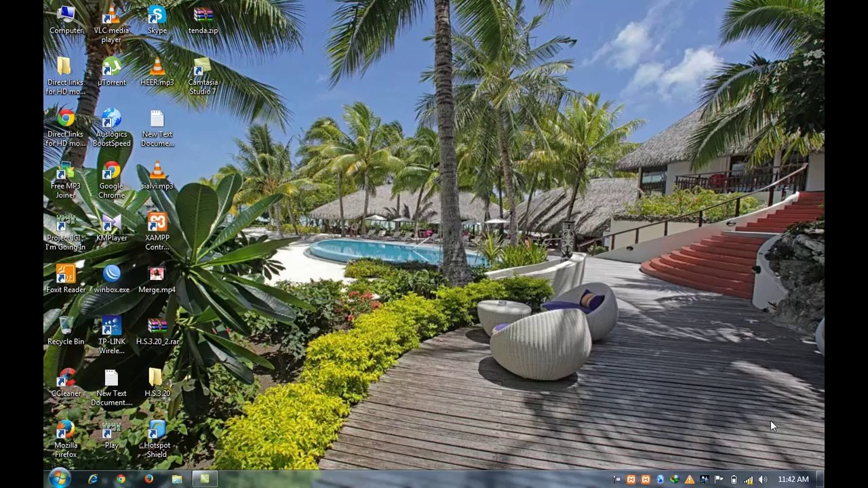The height and width of the screenshot is (488, 868).
Task: Open the volume speaker tray icon
Action: pos(763,480)
